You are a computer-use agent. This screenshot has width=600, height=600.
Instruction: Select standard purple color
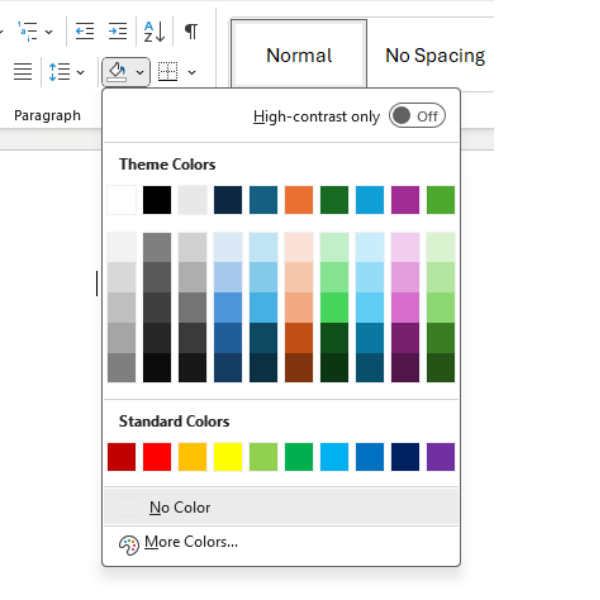pos(441,457)
